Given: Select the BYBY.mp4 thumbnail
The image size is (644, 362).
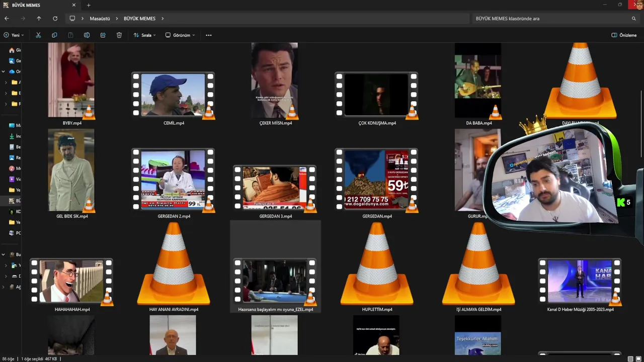Looking at the screenshot, I should pyautogui.click(x=71, y=80).
